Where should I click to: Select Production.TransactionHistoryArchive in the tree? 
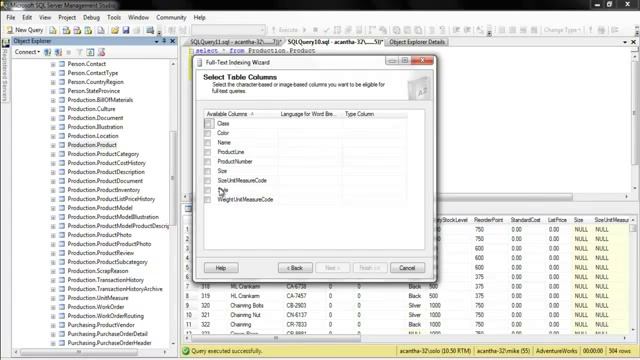point(115,289)
